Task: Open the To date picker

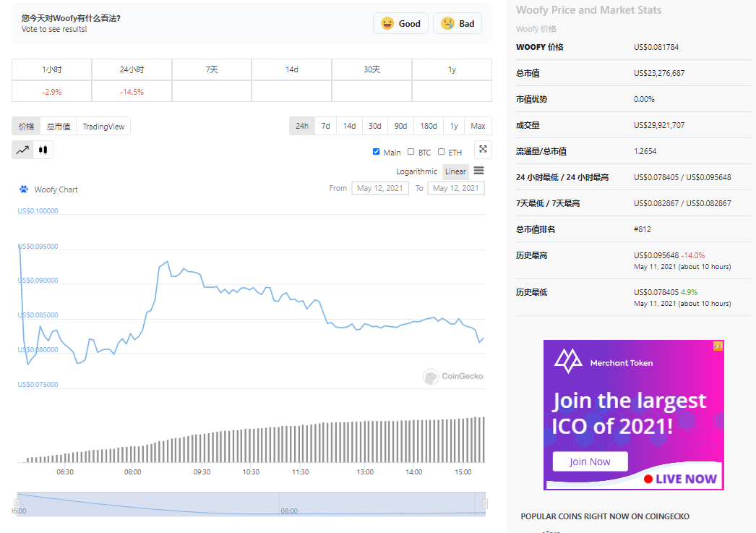Action: click(x=456, y=187)
